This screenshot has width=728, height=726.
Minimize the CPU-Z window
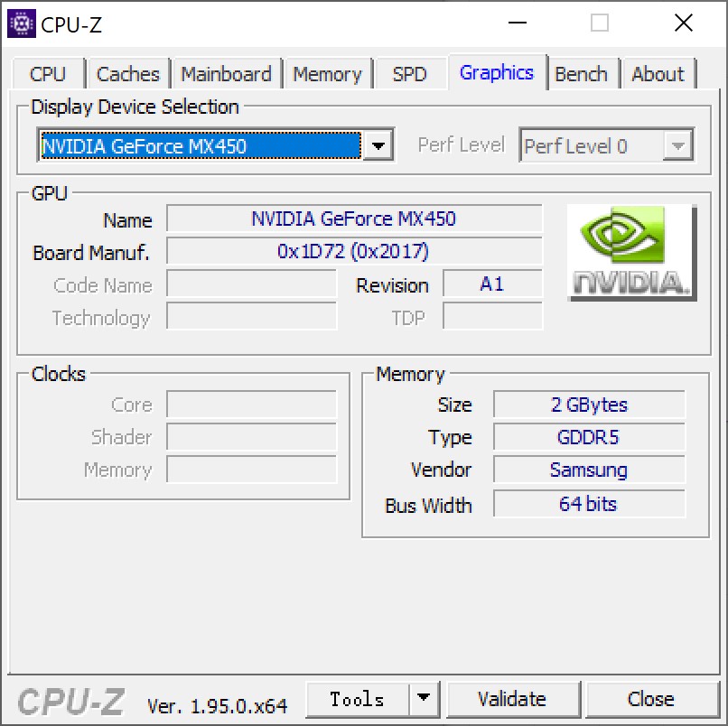[518, 23]
